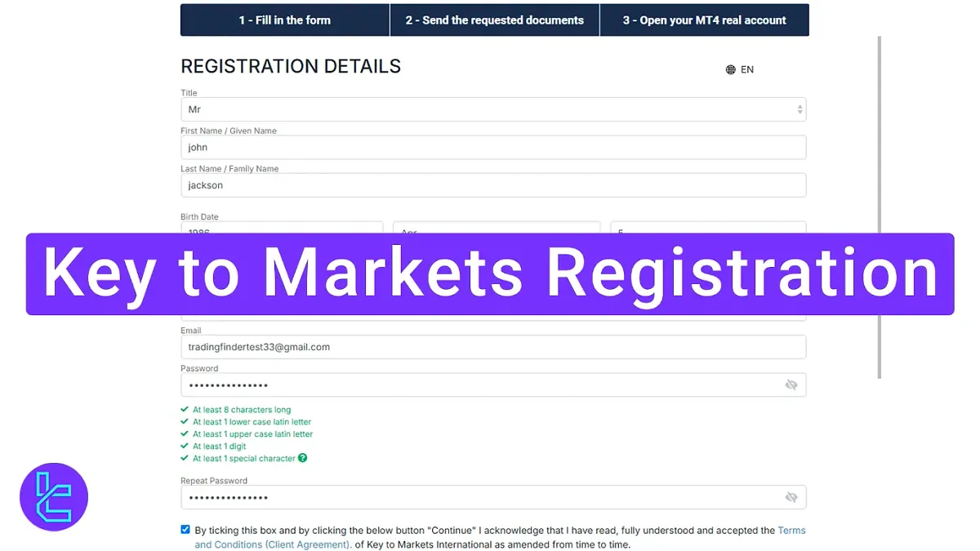
Task: Click the Email field with tradingfindertest33 address
Action: click(492, 346)
